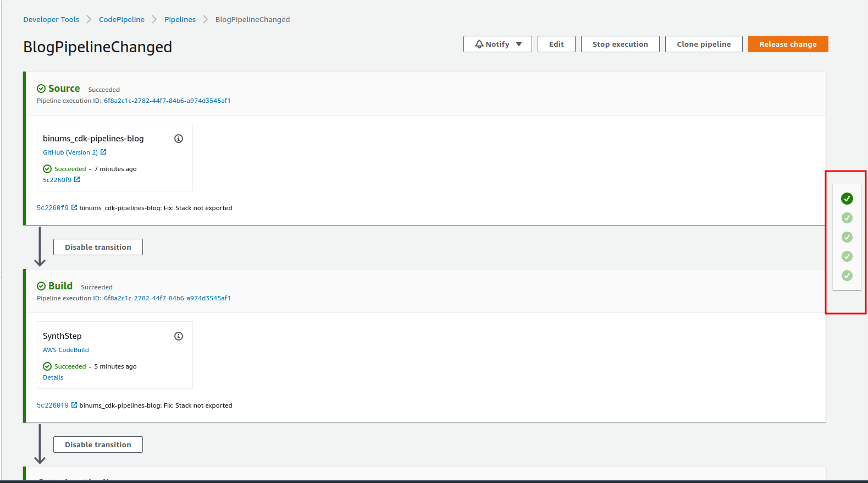Click Build stage succeeded status icon
Screen dimensions: 868x483
41,286
